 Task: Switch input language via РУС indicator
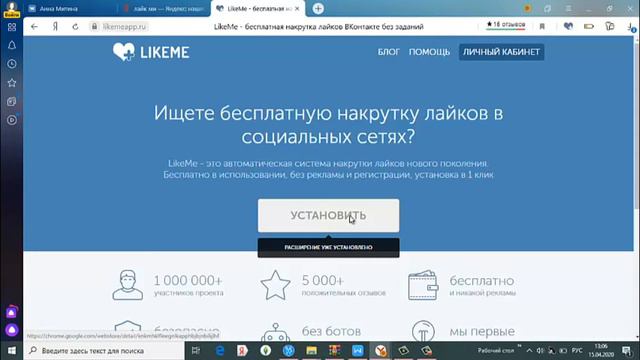coord(577,351)
